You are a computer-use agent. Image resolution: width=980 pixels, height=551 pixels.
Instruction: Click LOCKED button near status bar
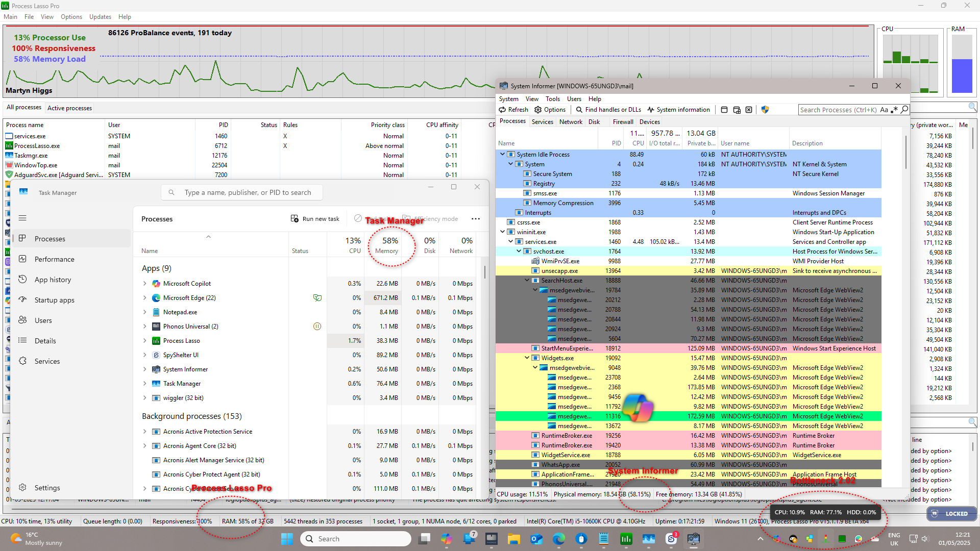951,514
